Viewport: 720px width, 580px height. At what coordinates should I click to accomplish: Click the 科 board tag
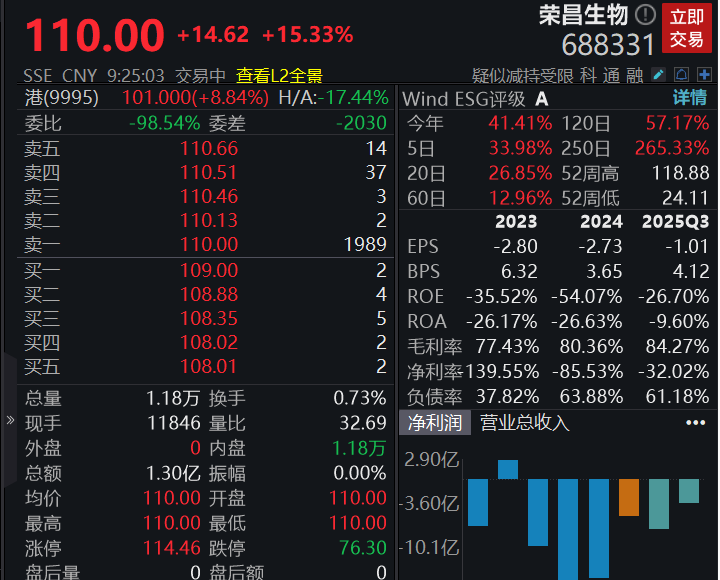(588, 76)
